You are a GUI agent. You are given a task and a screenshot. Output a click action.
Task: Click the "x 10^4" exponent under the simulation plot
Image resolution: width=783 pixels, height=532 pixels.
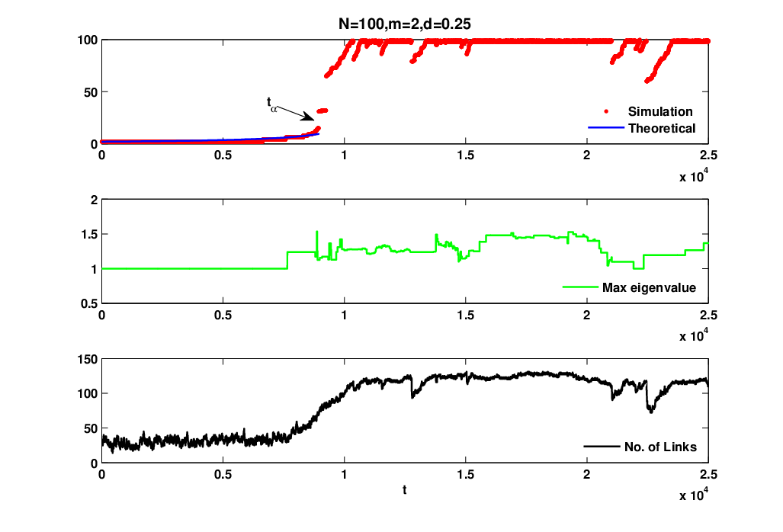click(x=694, y=175)
